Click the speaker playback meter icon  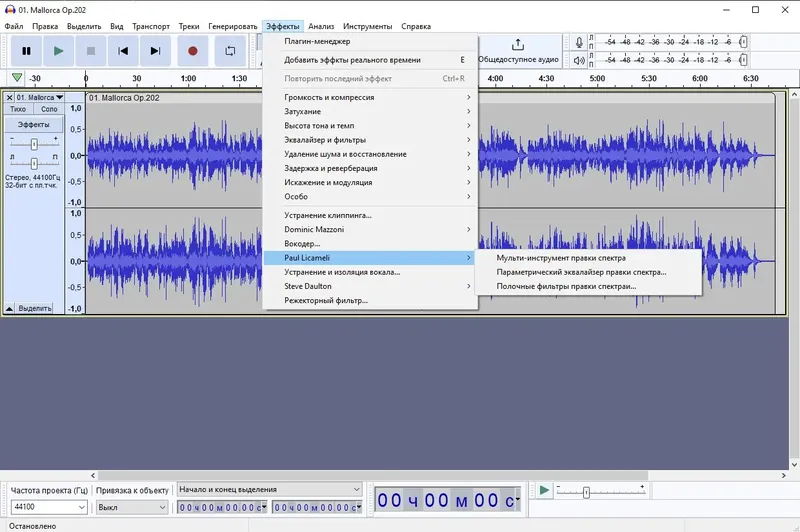pos(579,60)
